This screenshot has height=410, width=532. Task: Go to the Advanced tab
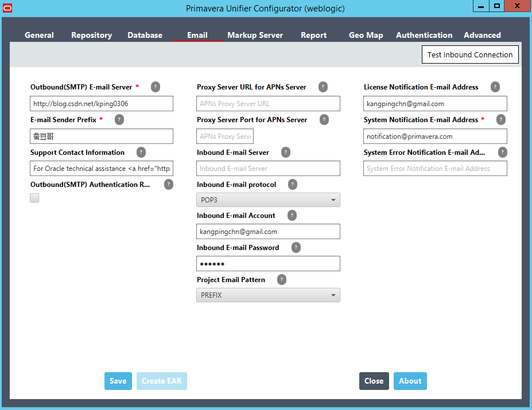482,36
